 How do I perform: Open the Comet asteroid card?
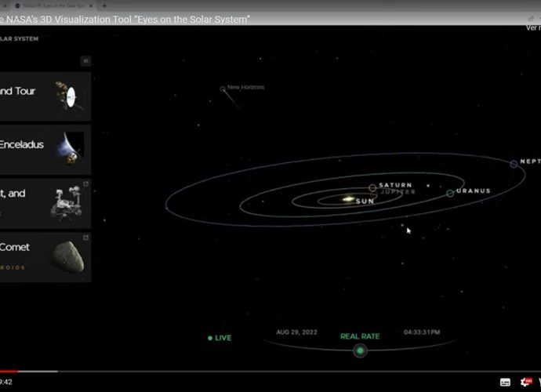(x=45, y=257)
